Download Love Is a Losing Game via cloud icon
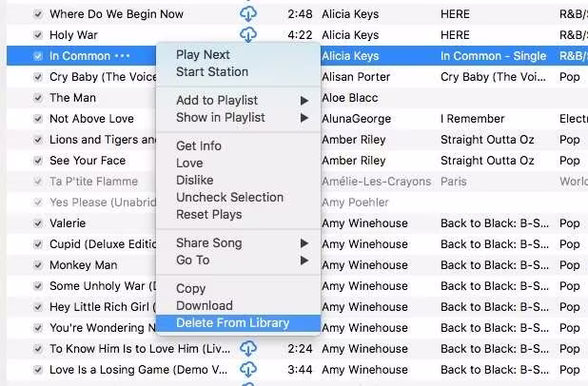Screen dimensions: 588x386 point(248,370)
